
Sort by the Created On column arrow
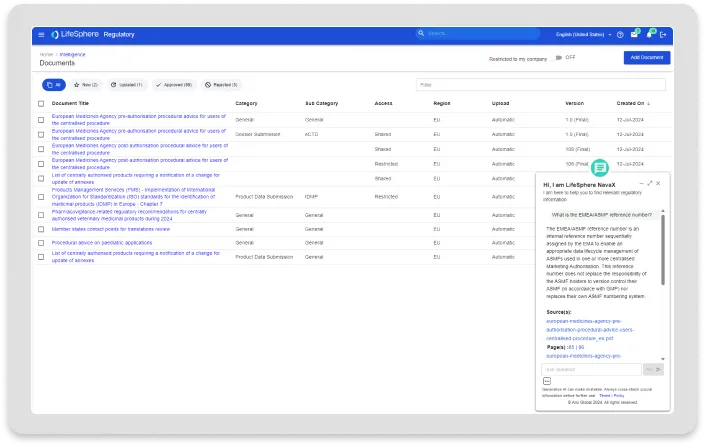(650, 103)
